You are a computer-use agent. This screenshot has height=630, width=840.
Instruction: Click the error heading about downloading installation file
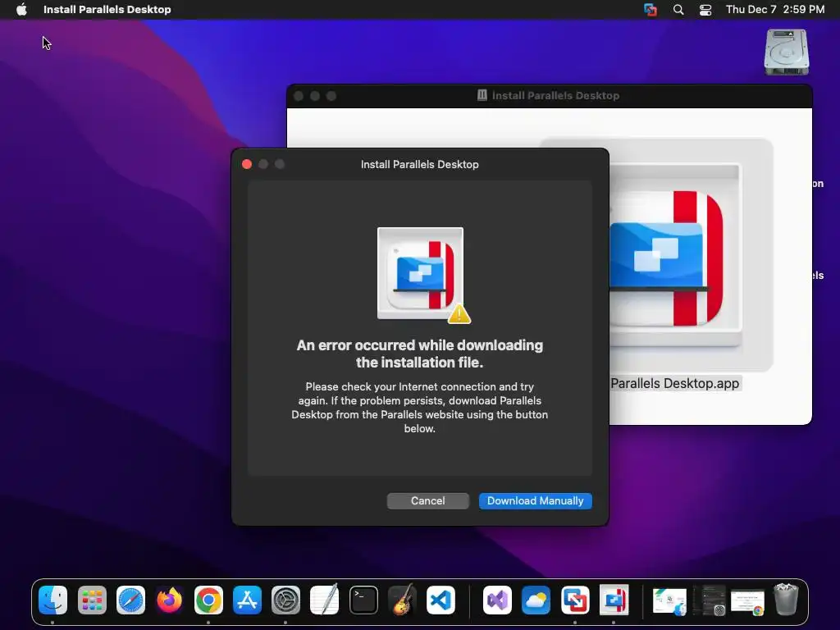tap(420, 354)
